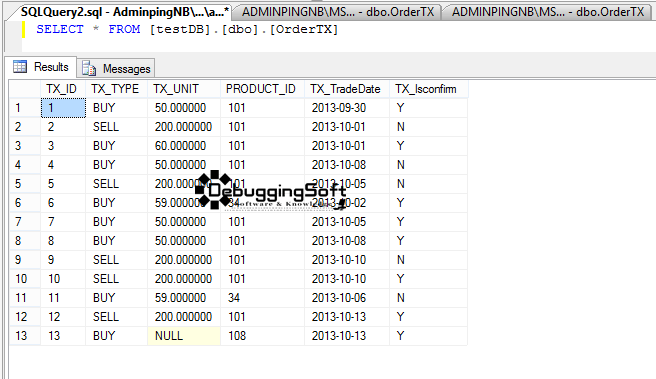Select the TX_ID column header
Image resolution: width=656 pixels, height=379 pixels.
pos(63,89)
